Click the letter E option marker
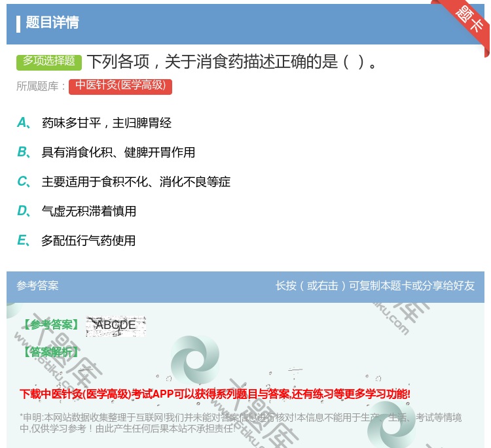 tap(23, 240)
